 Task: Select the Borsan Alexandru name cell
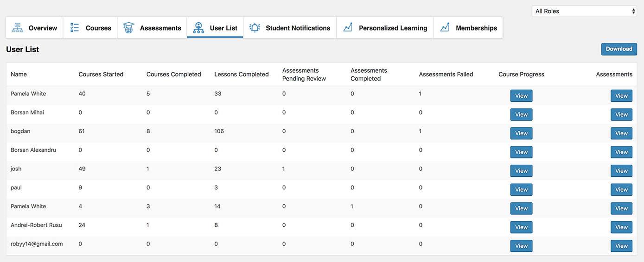[33, 150]
